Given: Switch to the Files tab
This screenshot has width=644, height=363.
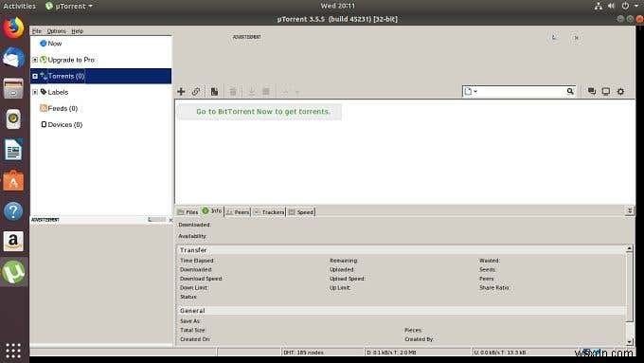Looking at the screenshot, I should coord(188,211).
